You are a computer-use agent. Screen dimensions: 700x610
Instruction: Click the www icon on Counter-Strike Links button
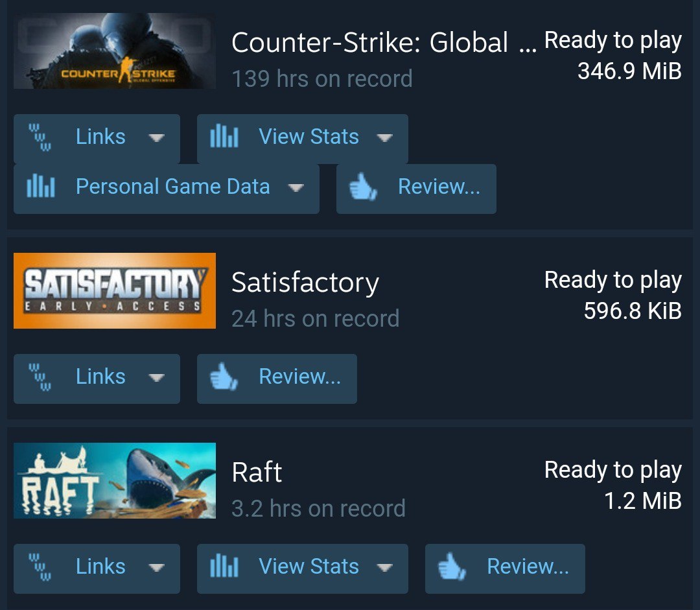(x=40, y=137)
